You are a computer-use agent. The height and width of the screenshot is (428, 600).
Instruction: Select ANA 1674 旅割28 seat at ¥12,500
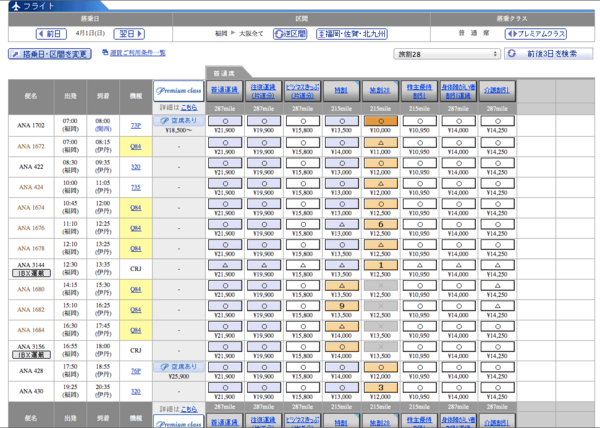[380, 204]
